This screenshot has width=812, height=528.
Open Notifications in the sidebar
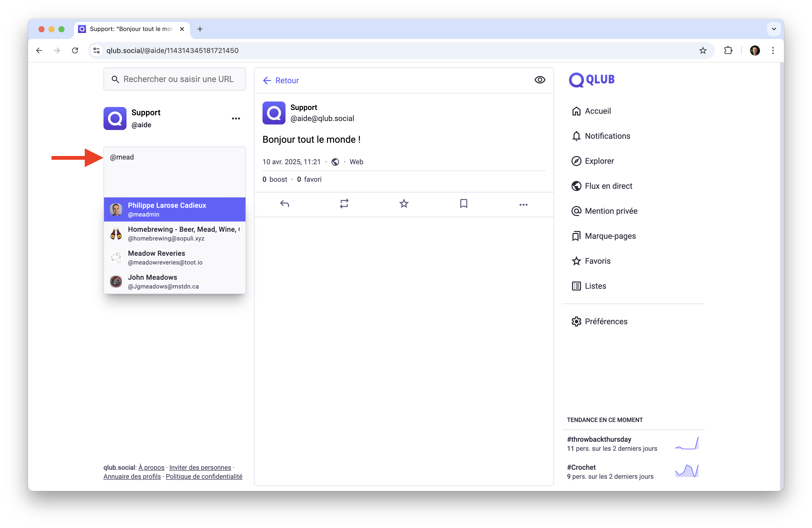click(601, 136)
